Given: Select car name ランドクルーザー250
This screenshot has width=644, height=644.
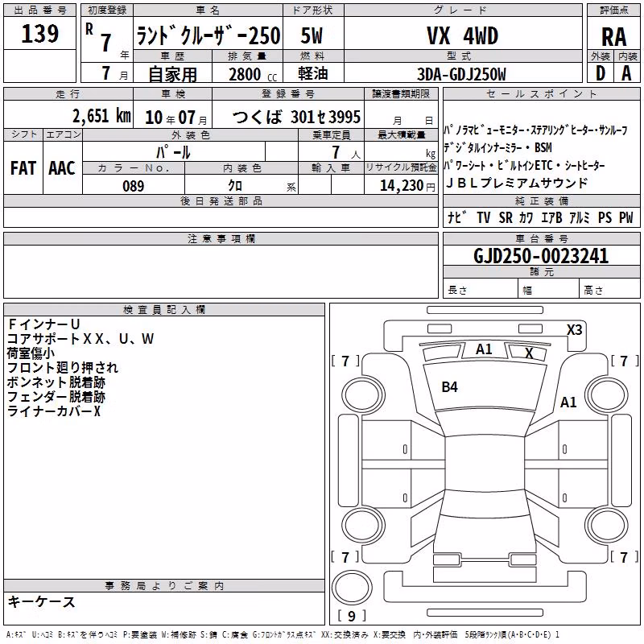Looking at the screenshot, I should [x=208, y=35].
